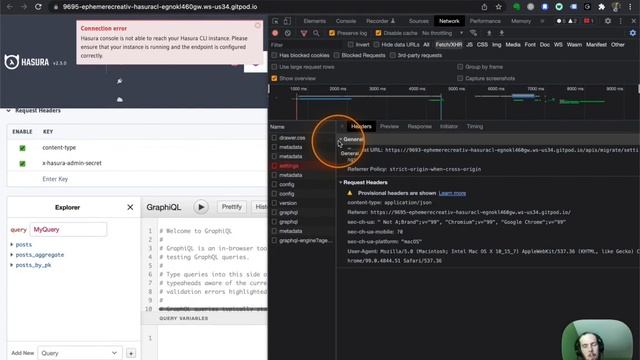This screenshot has width=640, height=360.
Task: Enable Invert filter checkbox
Action: (x=351, y=44)
